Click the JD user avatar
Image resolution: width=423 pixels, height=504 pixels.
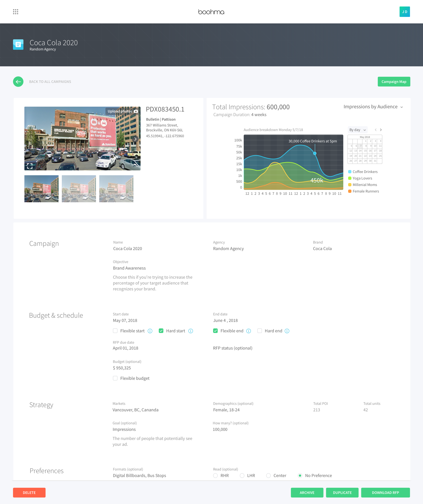coord(405,12)
